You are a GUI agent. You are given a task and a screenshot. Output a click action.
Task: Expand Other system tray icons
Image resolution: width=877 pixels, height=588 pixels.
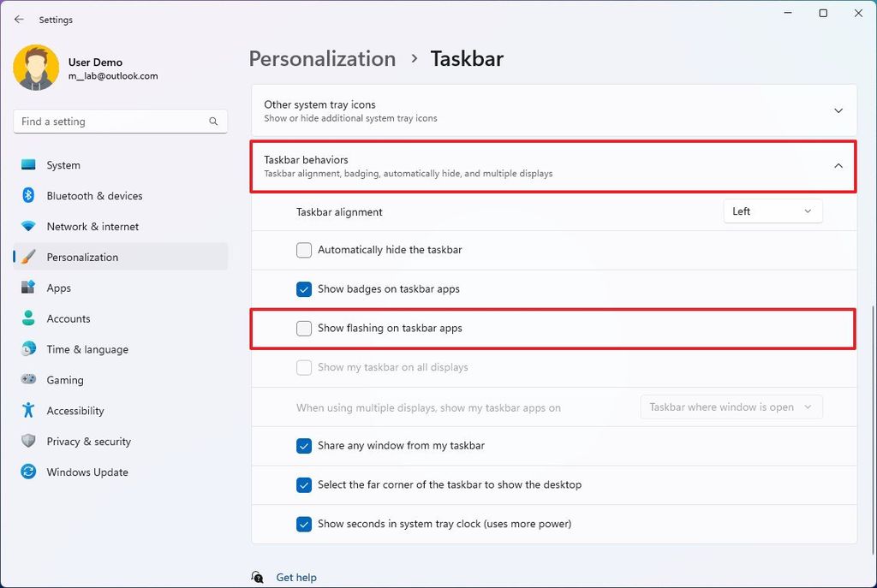(838, 110)
